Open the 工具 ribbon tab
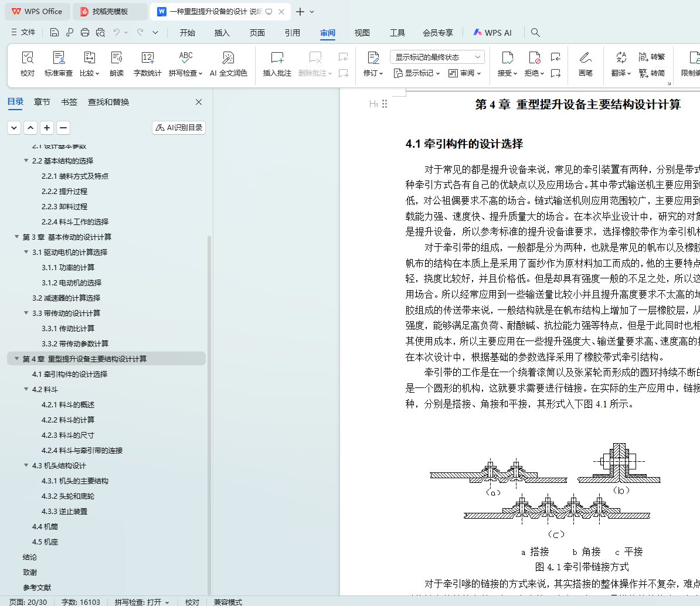 (397, 33)
